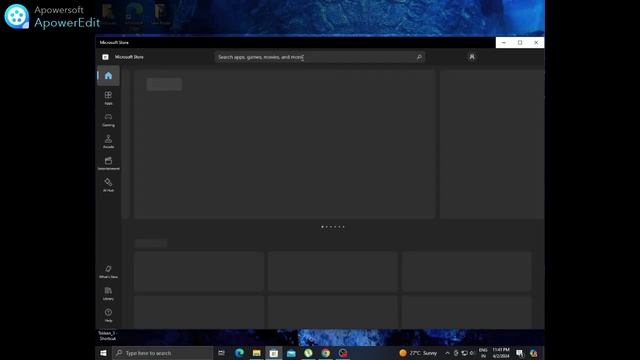Click the Microsoft Store logo in the header

105,57
